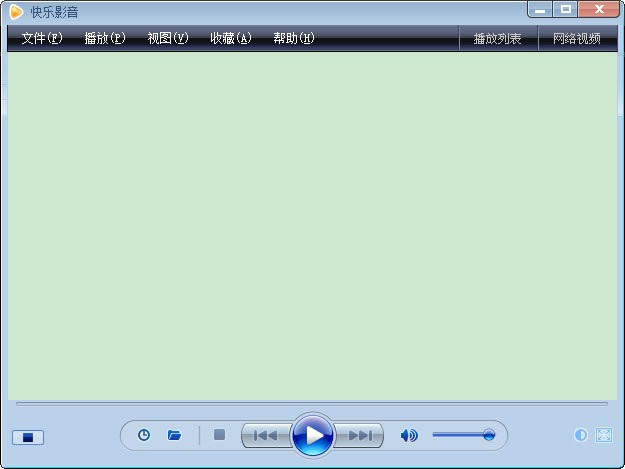Open file using the folder icon
The width and height of the screenshot is (625, 469).
click(x=174, y=435)
